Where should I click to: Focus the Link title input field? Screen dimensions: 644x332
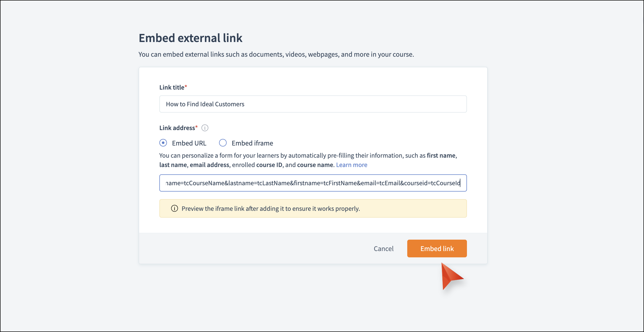pyautogui.click(x=313, y=104)
